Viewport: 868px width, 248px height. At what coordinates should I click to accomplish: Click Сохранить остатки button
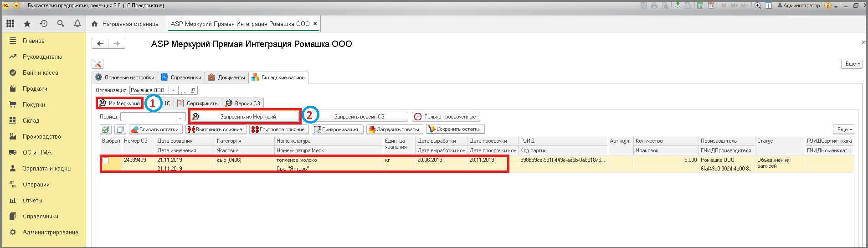455,129
